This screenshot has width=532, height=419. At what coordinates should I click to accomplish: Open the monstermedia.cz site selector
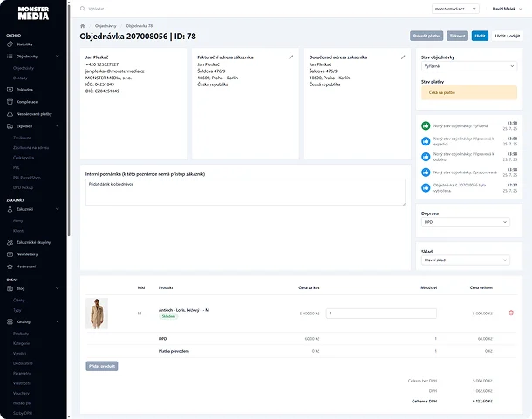(x=456, y=8)
